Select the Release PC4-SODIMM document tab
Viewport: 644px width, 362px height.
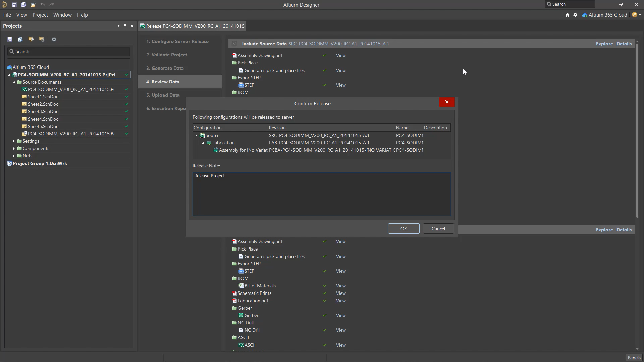[192, 26]
